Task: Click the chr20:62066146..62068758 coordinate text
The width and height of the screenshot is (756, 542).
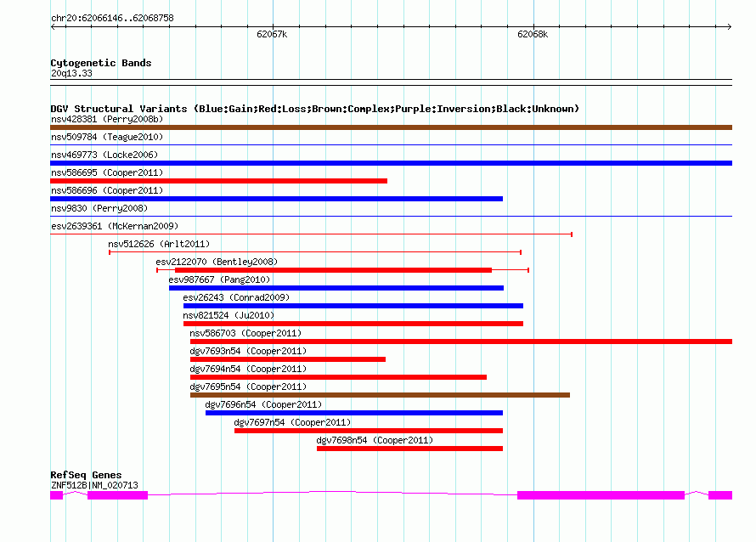Action: (112, 18)
